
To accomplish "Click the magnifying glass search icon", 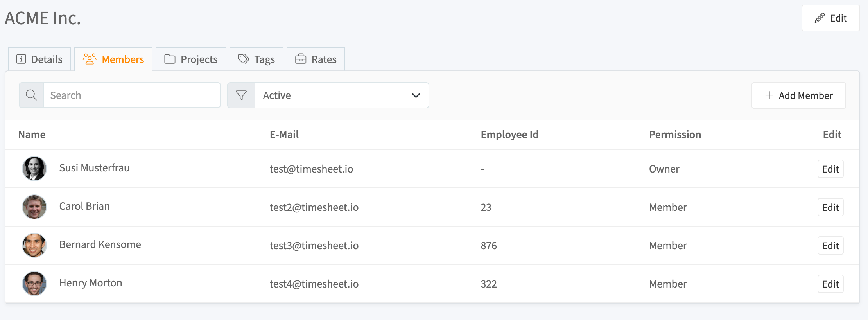I will [31, 95].
